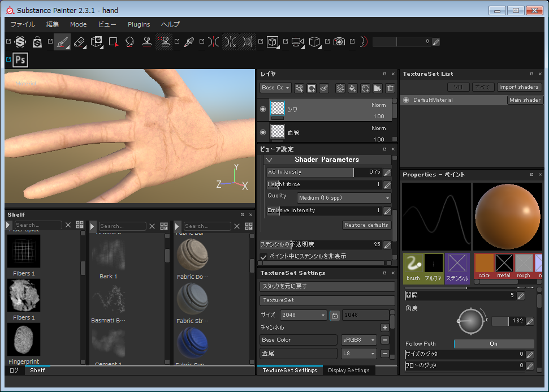Expand third shelf column folder arrow
The width and height of the screenshot is (549, 392).
(177, 226)
